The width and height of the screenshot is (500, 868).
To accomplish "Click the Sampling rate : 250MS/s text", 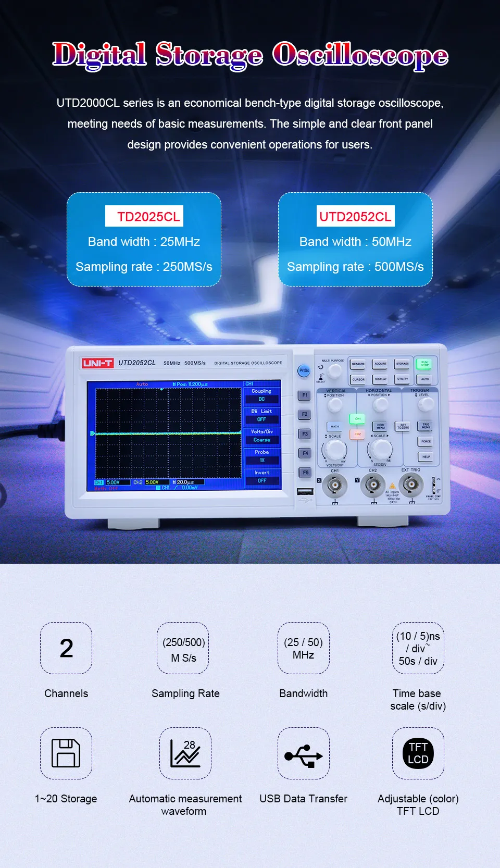I will pos(144,267).
